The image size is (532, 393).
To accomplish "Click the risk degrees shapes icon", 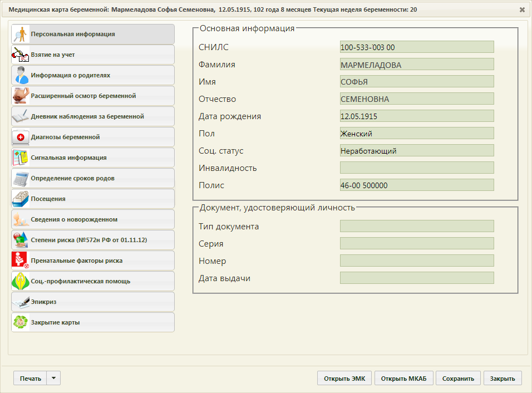I will coord(21,240).
